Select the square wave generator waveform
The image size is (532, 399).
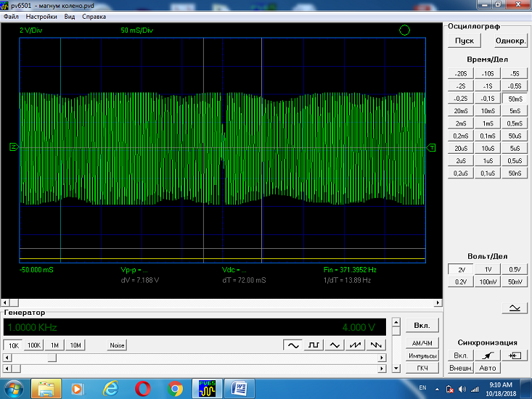pos(314,345)
